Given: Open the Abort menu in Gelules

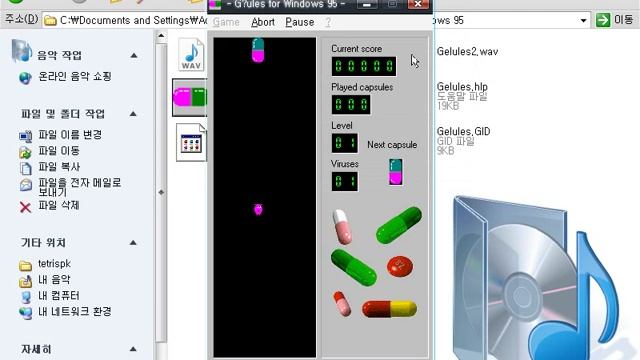Looking at the screenshot, I should pos(263,22).
